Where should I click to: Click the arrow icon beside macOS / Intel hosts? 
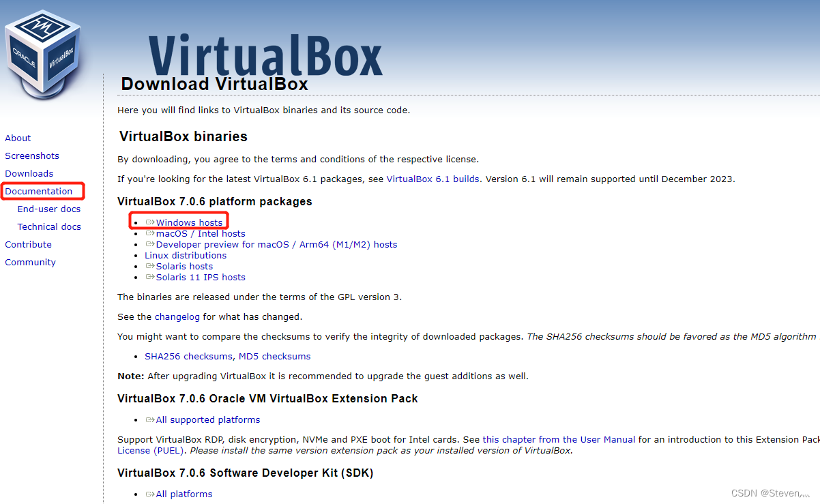[x=150, y=233]
